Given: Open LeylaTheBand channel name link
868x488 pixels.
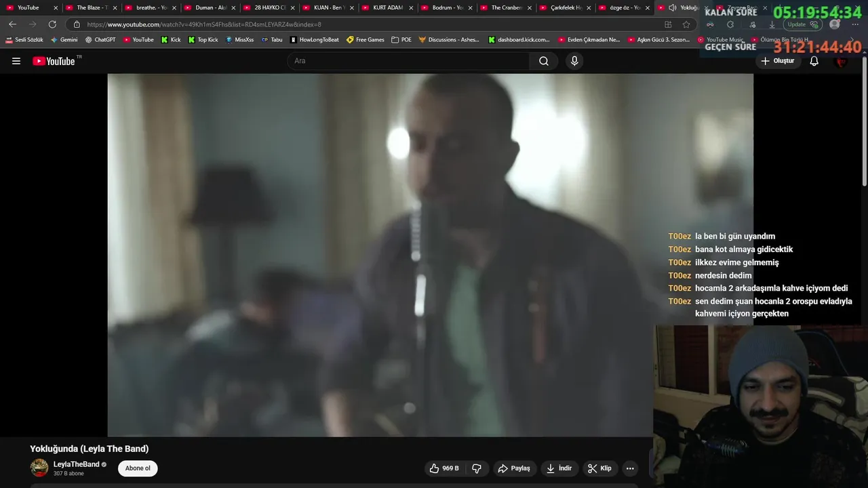Looking at the screenshot, I should 77,464.
